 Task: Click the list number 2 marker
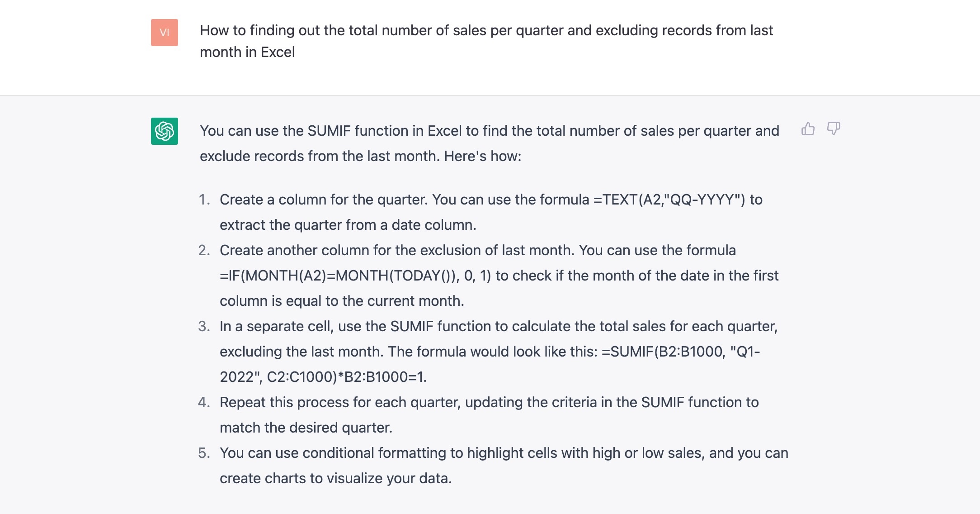(x=204, y=250)
